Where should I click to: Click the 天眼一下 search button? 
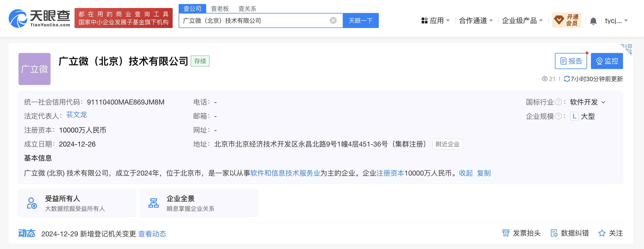coord(361,20)
